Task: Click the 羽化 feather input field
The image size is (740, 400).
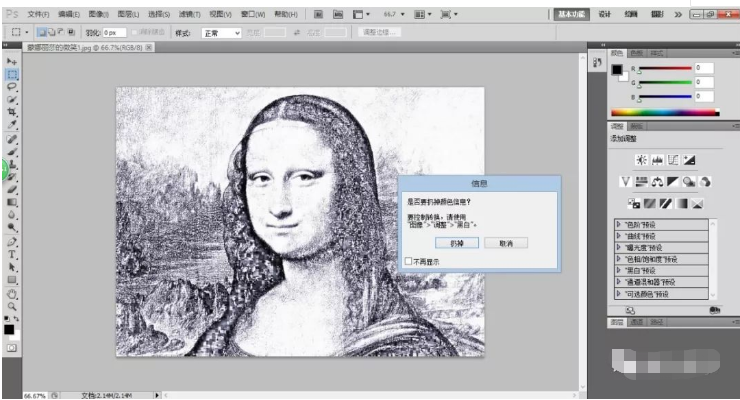Action: (115, 33)
